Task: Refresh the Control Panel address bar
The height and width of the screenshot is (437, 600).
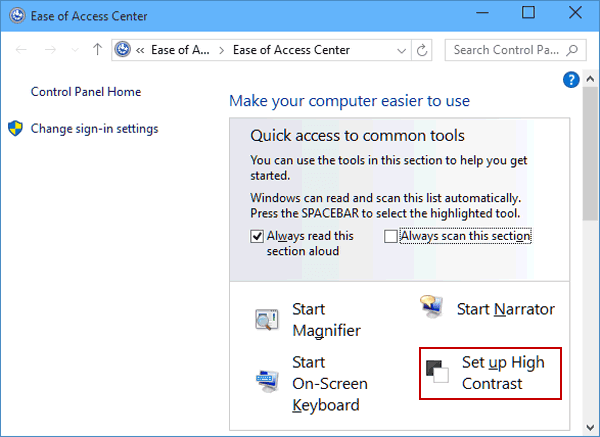Action: click(x=422, y=50)
